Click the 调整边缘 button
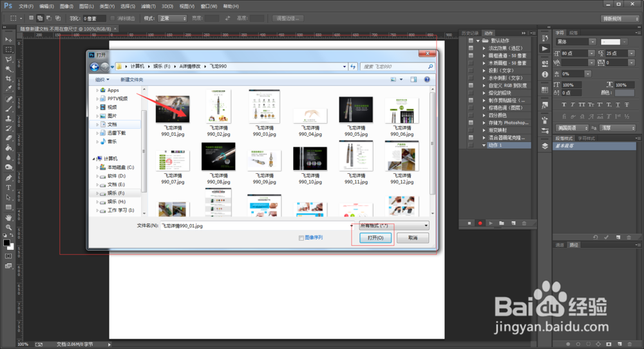Screen dimensions: 644x349 287,19
